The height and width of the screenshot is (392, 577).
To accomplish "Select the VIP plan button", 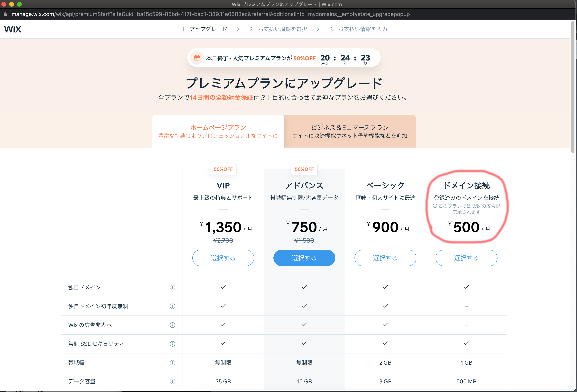I will click(x=223, y=258).
